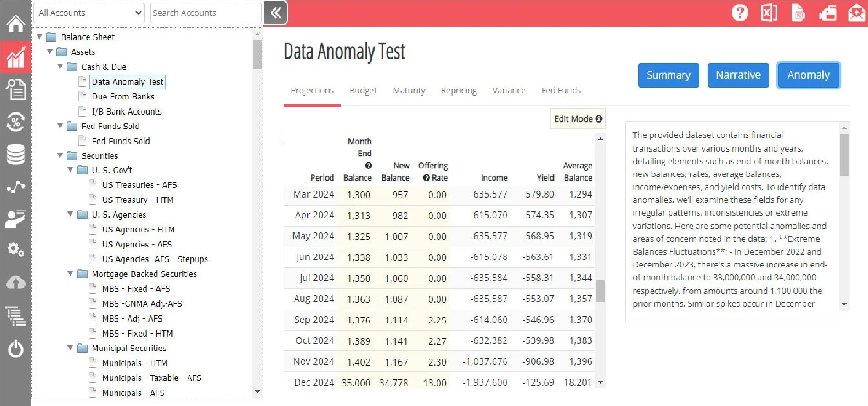Click the account tree scrollbar thumb
Viewport: 868px width, 406px height.
tap(257, 54)
